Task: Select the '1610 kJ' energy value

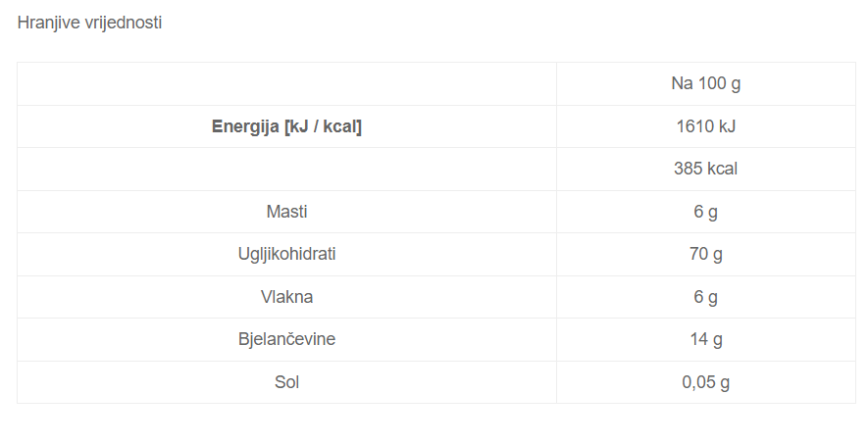Action: (x=705, y=126)
